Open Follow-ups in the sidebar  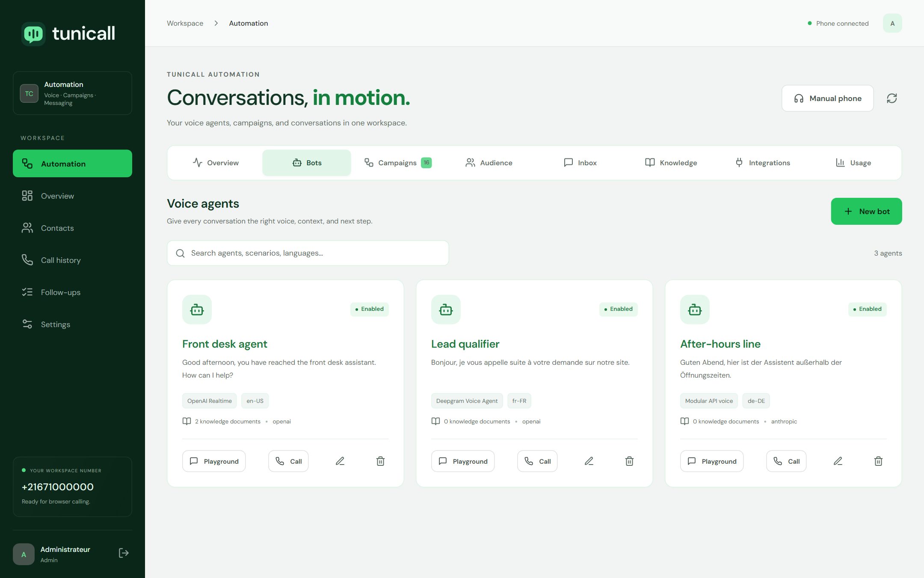point(72,292)
